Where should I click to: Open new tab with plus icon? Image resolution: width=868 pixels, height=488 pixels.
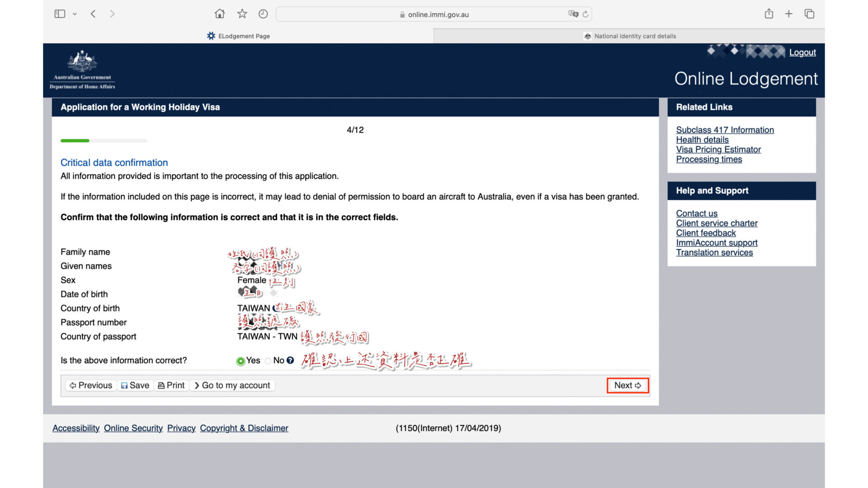(789, 14)
